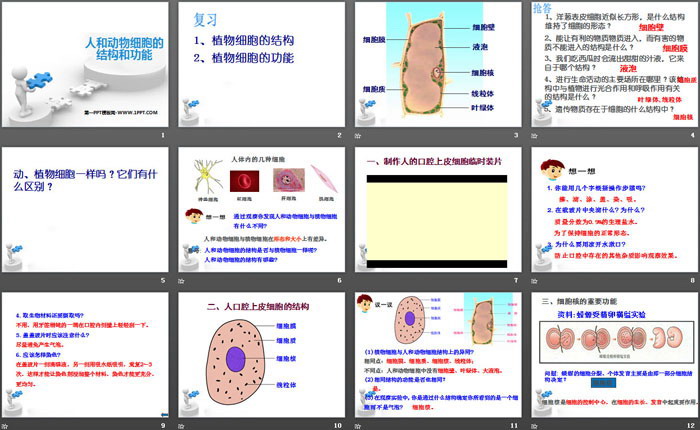Click slide number 9 label
Screen dimensions: 700x430
(163, 426)
